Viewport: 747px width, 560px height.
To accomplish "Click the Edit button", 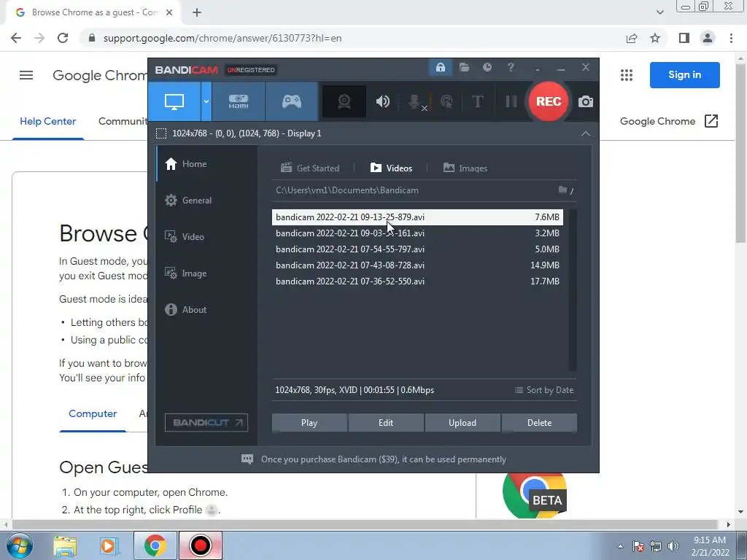I will tap(386, 423).
